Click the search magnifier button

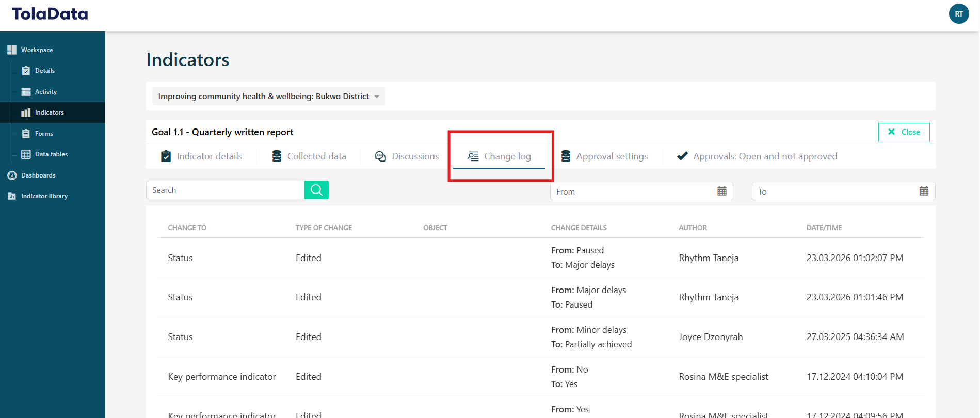click(316, 190)
